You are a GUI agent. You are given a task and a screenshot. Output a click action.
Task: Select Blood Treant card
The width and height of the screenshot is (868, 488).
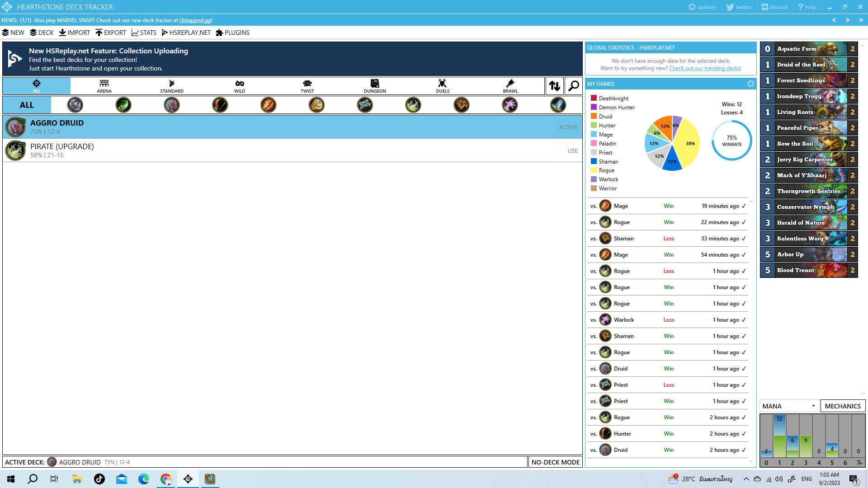[x=808, y=270]
